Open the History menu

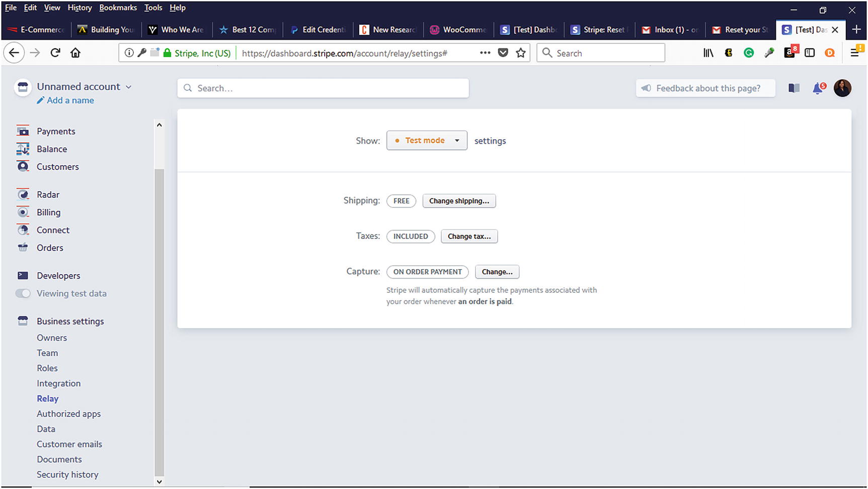[x=80, y=8]
